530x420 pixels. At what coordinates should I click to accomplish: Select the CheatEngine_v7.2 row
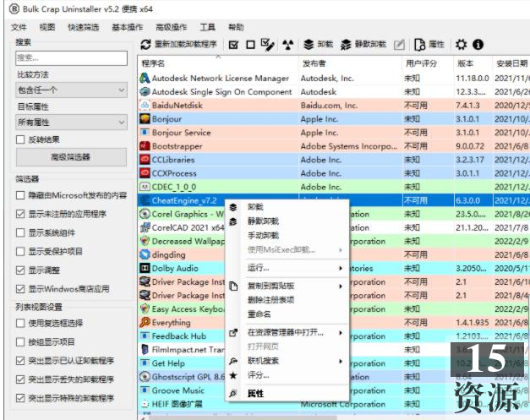(334, 200)
